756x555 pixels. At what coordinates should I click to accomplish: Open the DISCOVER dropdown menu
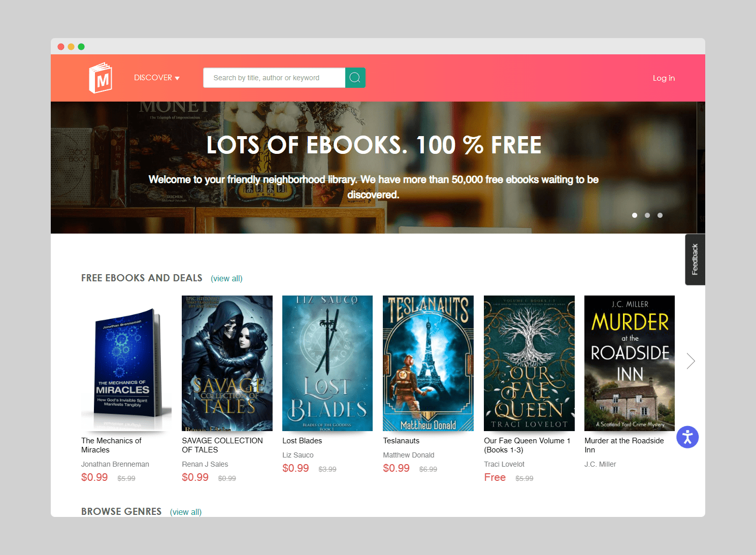pyautogui.click(x=156, y=77)
